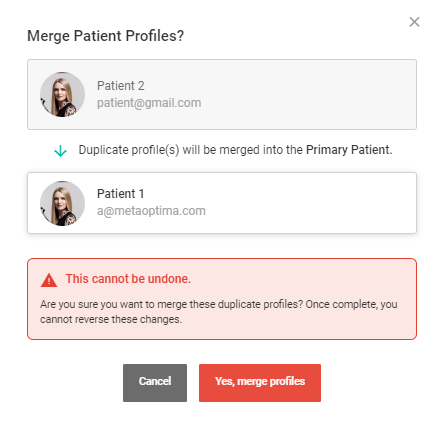The height and width of the screenshot is (430, 442).
Task: Cancel the profile merge
Action: (155, 383)
